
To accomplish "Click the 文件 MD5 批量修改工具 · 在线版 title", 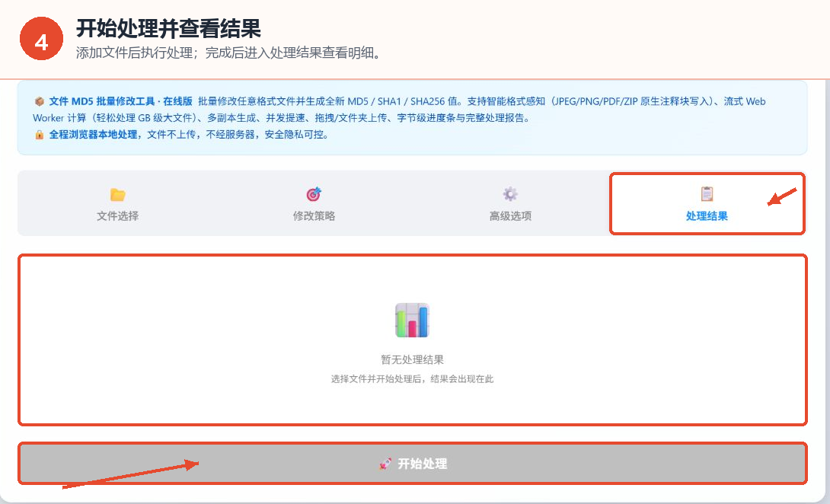I will (120, 101).
